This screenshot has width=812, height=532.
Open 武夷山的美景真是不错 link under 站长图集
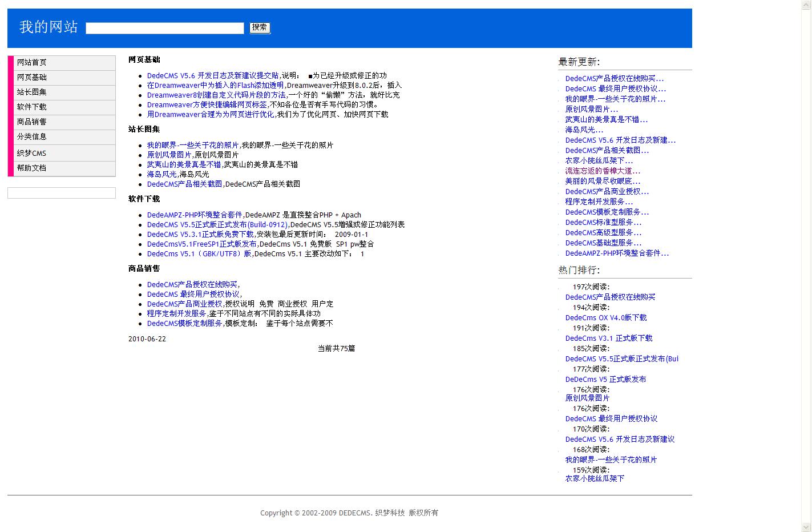click(184, 164)
